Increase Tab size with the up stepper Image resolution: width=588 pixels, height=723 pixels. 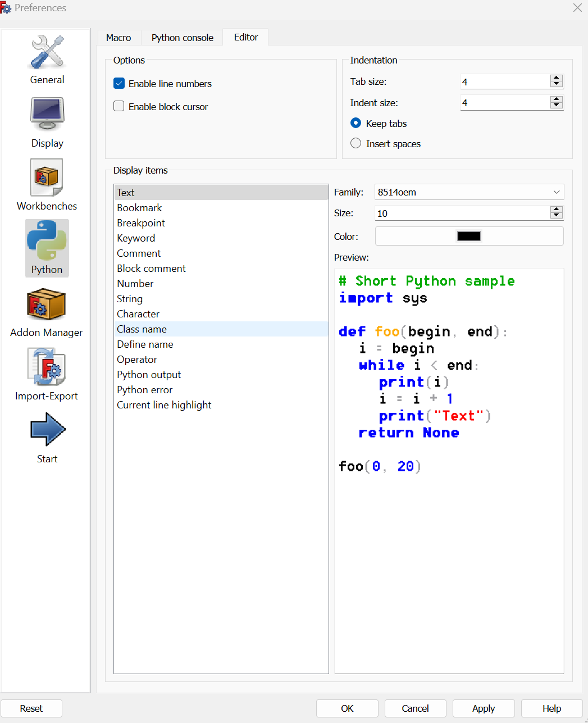coord(556,78)
